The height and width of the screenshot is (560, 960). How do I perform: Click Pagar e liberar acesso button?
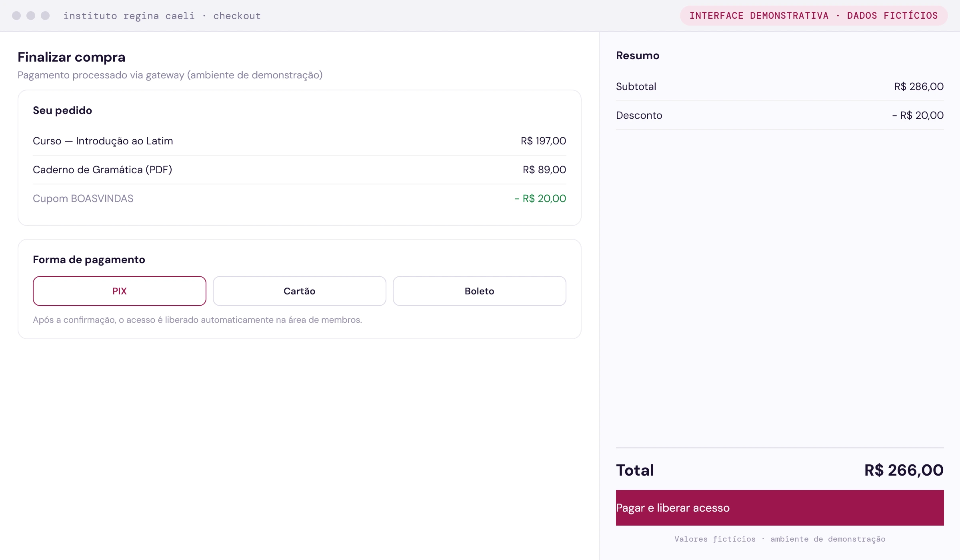click(780, 508)
